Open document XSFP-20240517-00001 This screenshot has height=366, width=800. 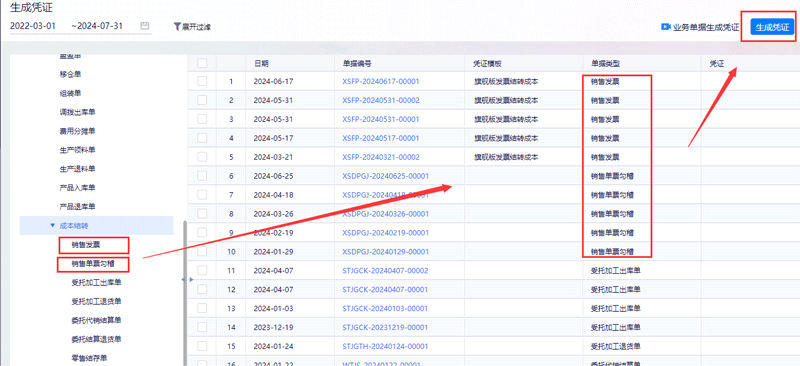click(381, 138)
